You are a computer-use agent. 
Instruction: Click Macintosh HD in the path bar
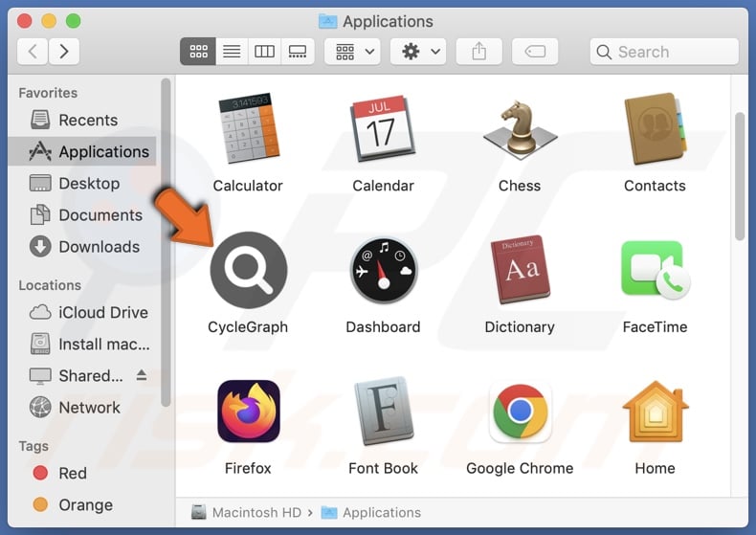click(246, 512)
